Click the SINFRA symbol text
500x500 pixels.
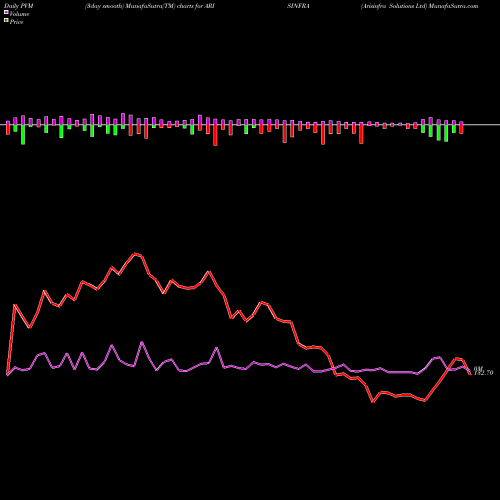point(298,6)
